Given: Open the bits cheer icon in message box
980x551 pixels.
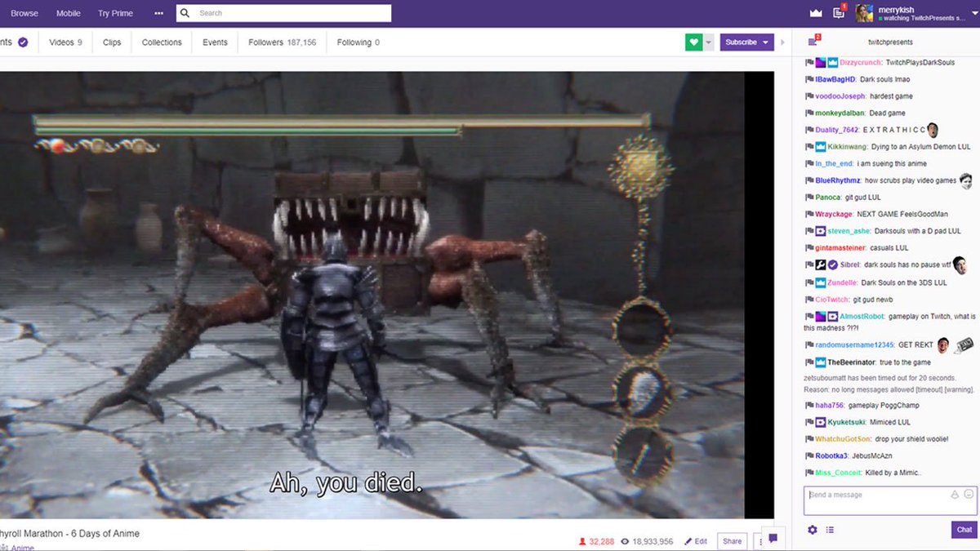Looking at the screenshot, I should click(x=955, y=495).
